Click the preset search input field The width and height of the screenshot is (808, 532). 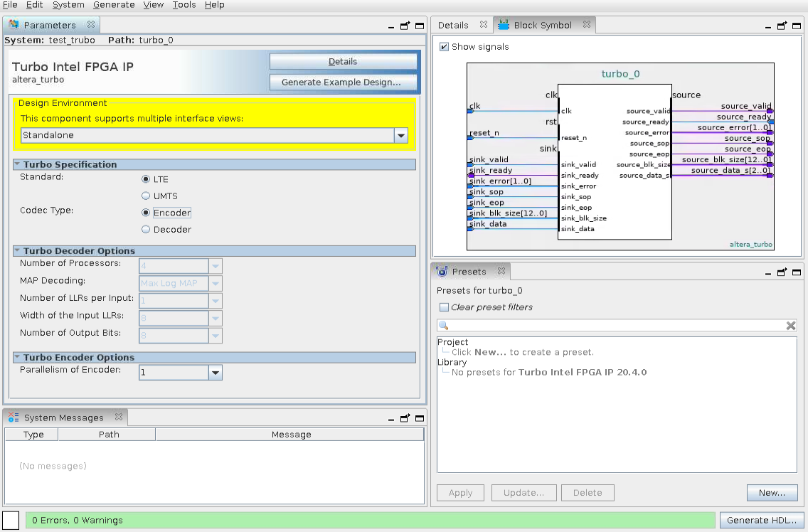coord(617,325)
